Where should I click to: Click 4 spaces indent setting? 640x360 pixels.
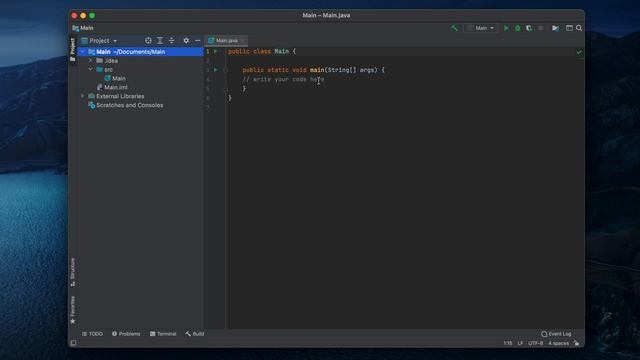pyautogui.click(x=558, y=343)
